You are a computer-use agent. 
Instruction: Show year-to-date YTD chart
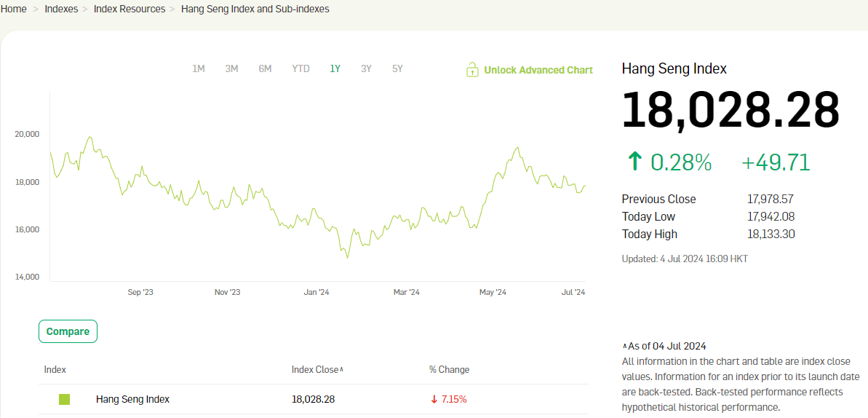pyautogui.click(x=300, y=68)
